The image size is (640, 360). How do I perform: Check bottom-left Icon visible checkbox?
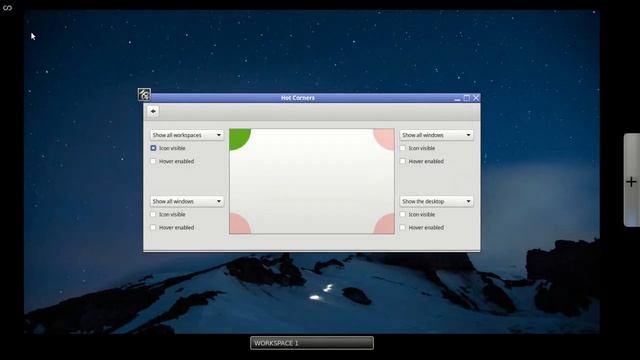[153, 214]
